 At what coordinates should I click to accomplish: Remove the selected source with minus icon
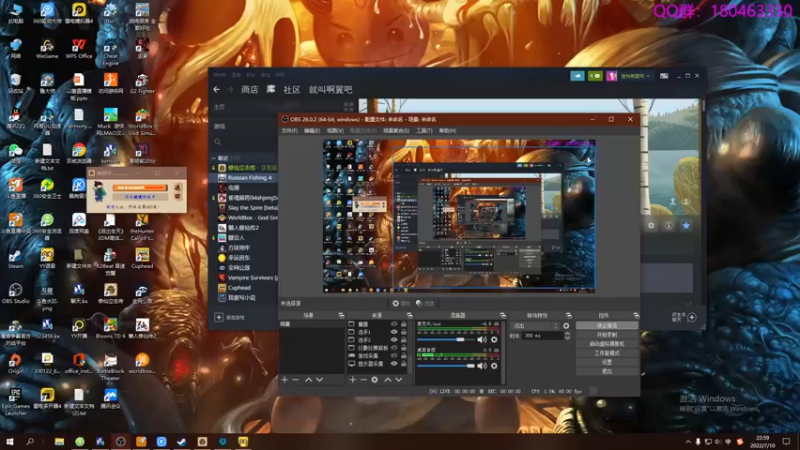coord(363,380)
